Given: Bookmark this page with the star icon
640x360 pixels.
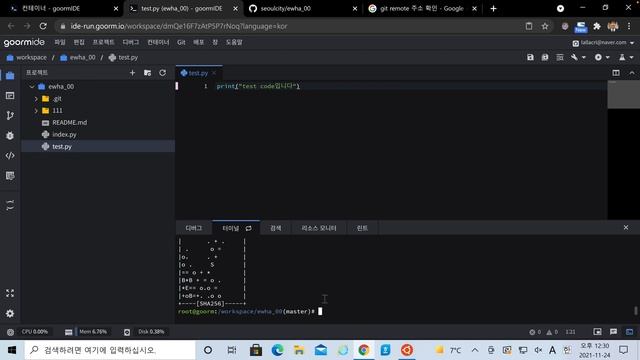Looking at the screenshot, I should [545, 26].
